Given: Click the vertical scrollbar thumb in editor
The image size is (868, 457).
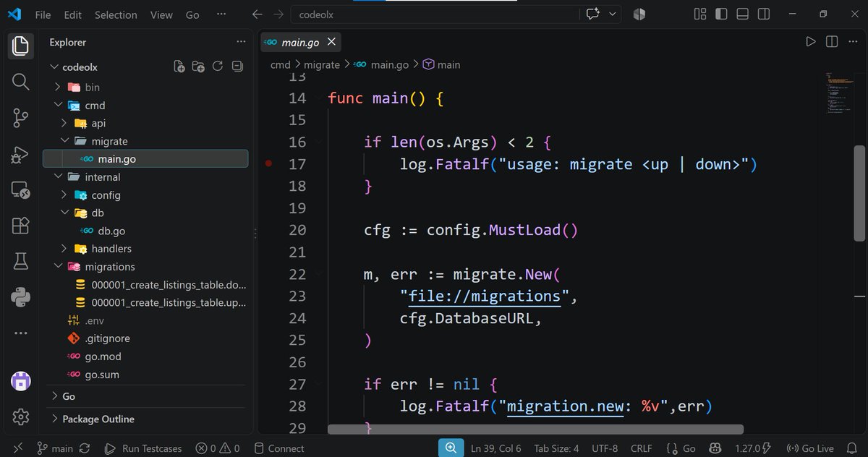Looking at the screenshot, I should tap(859, 193).
